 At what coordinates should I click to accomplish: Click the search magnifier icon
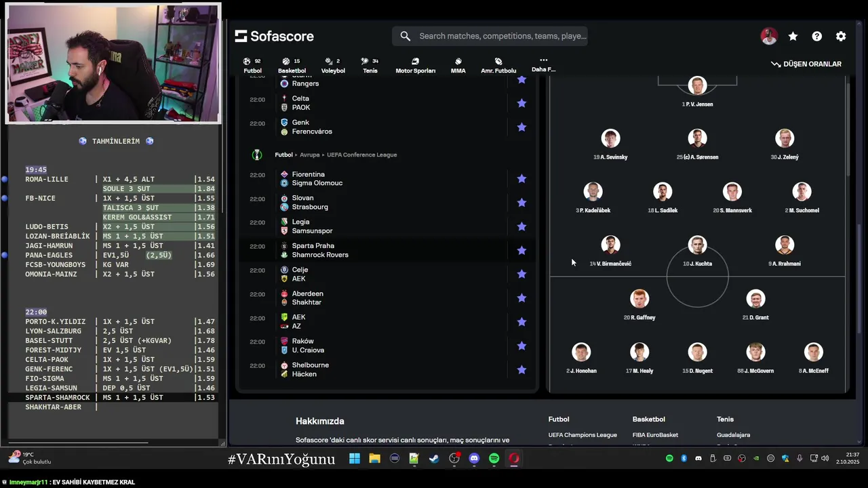point(406,36)
